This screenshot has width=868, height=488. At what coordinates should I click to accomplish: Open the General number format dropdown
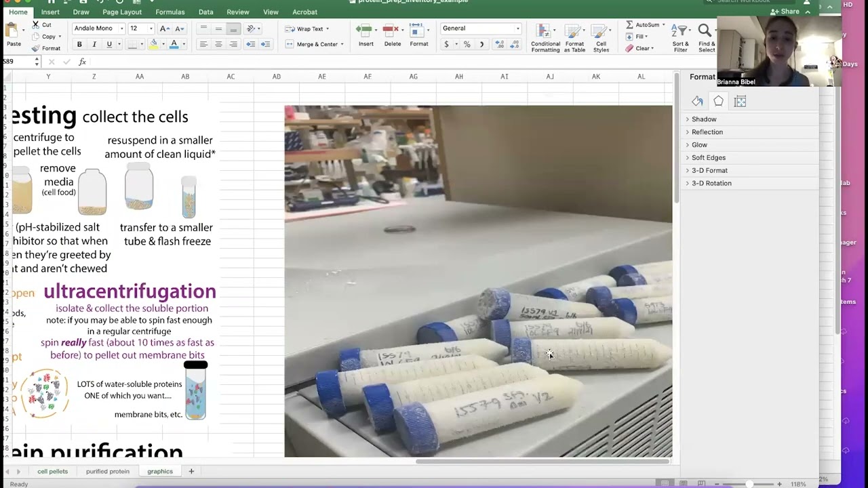coord(481,28)
